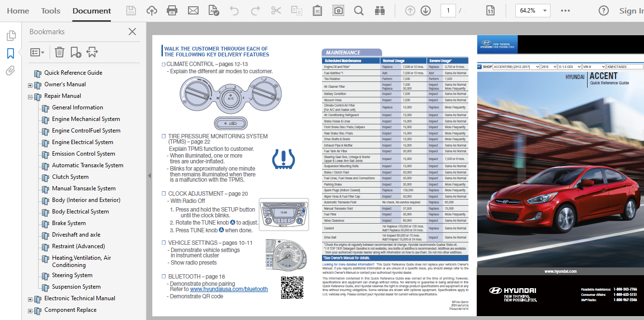Collapse the navigation pane divider arrow

149,176
